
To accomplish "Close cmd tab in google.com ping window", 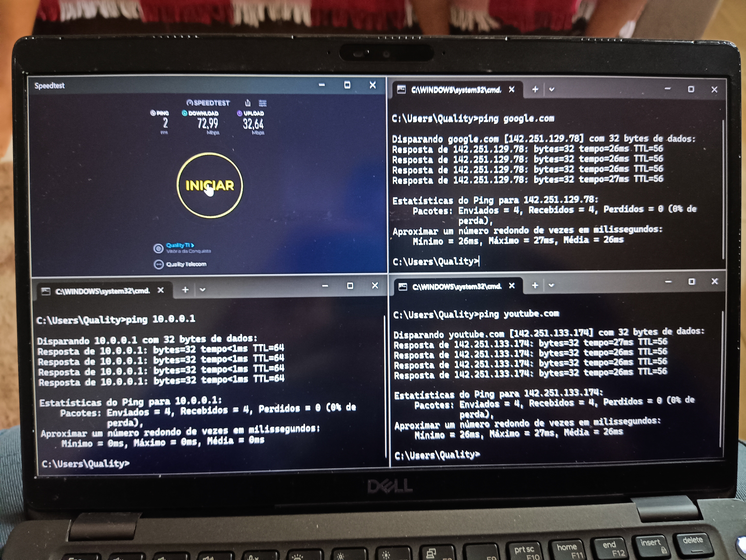I will pos(512,89).
